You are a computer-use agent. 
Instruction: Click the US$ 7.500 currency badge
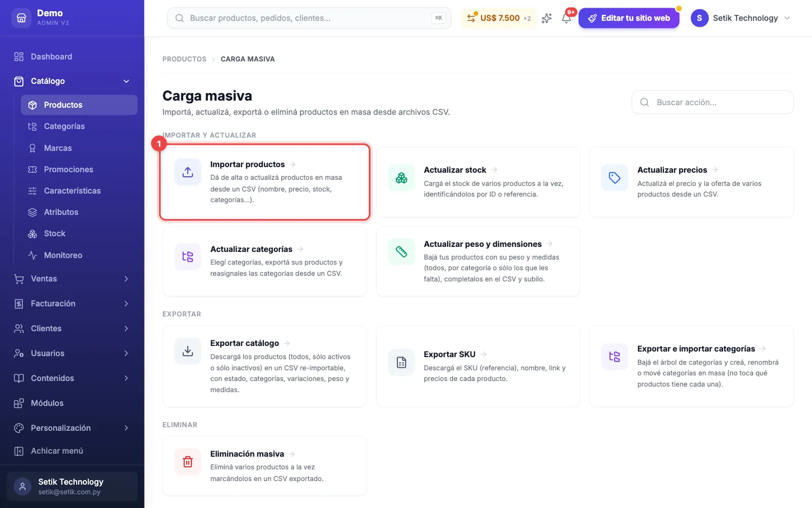coord(498,18)
